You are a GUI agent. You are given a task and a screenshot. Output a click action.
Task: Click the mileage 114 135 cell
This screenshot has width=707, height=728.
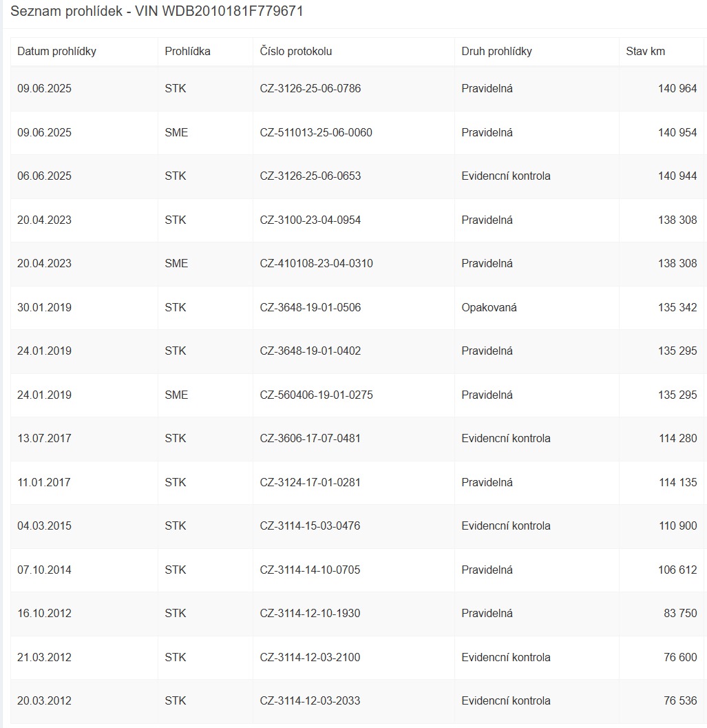[677, 483]
